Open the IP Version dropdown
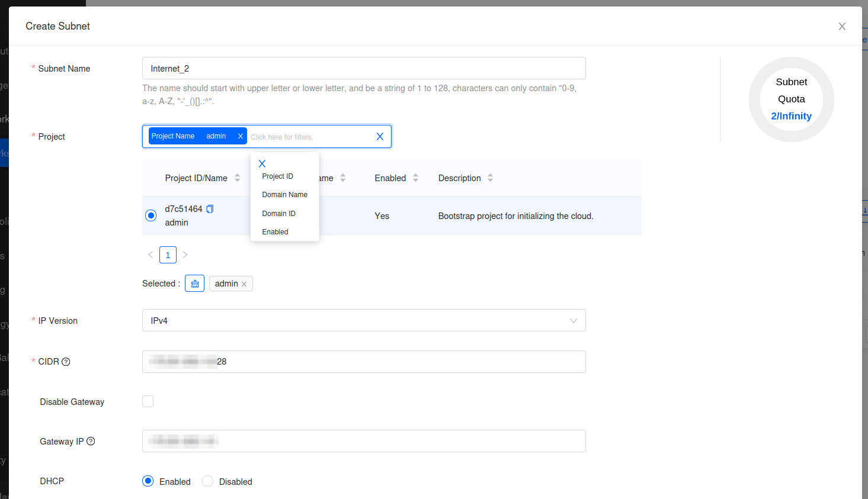Screen dimensions: 868x499 pos(364,320)
